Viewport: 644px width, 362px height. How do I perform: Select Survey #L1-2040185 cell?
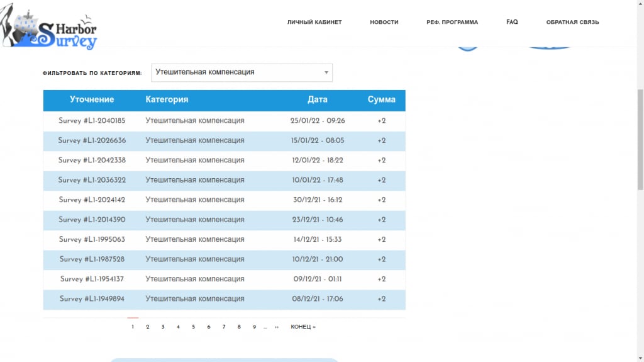[x=92, y=121]
